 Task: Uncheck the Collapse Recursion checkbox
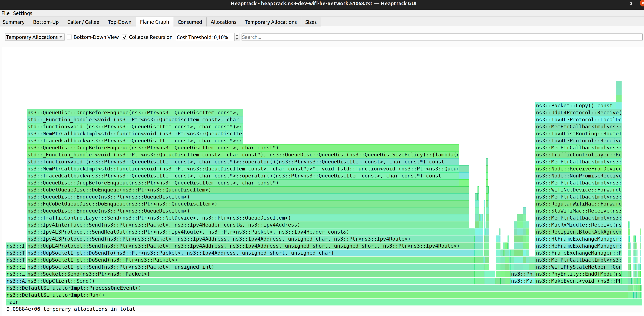click(x=125, y=37)
